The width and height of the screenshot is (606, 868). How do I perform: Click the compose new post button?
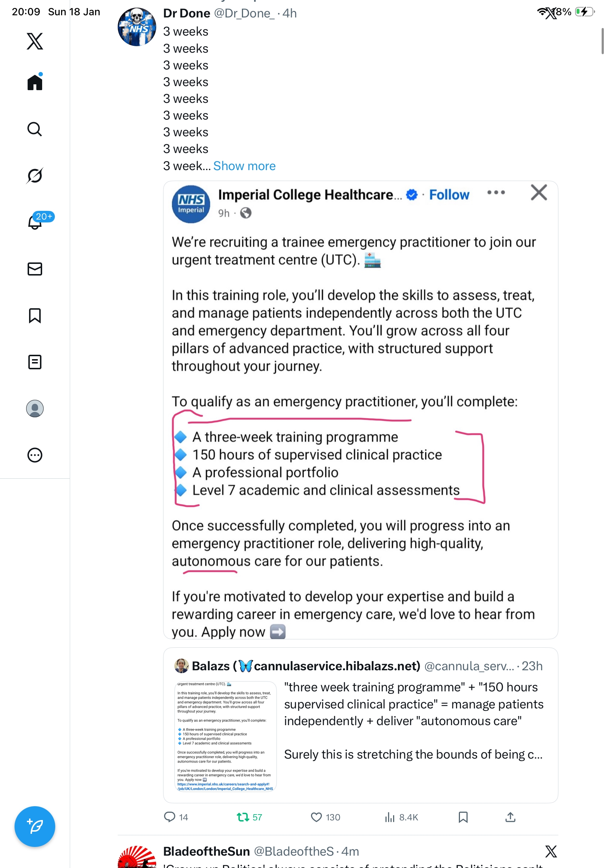[35, 827]
